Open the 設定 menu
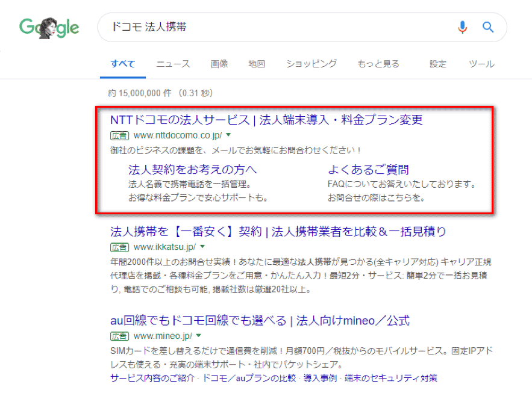Screen dimensions: 532x402 tap(438, 64)
